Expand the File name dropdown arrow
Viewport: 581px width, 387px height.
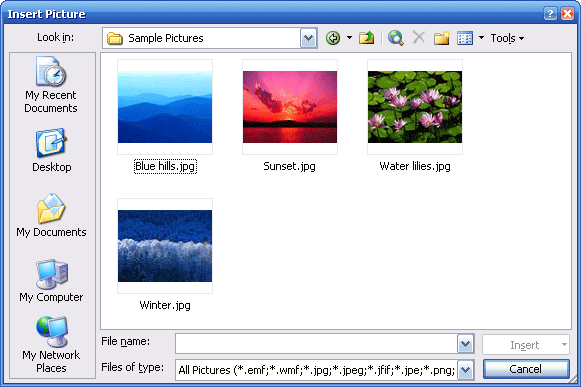click(465, 344)
